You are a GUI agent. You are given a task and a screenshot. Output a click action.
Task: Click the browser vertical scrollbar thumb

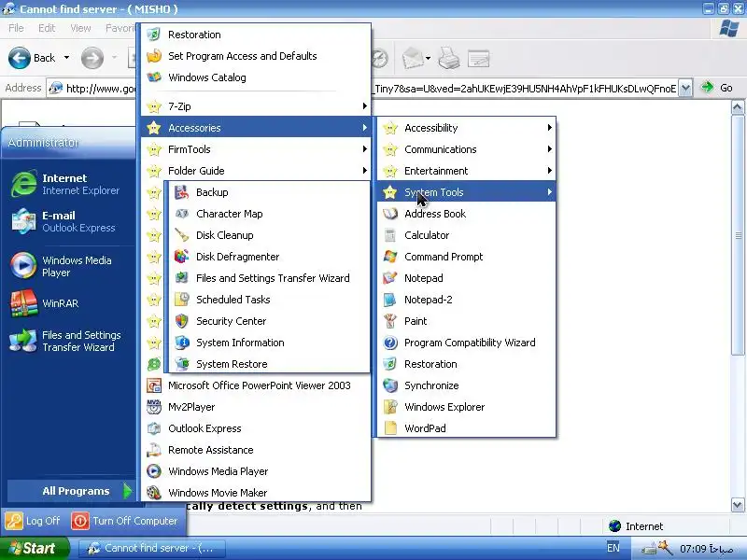pos(738,235)
